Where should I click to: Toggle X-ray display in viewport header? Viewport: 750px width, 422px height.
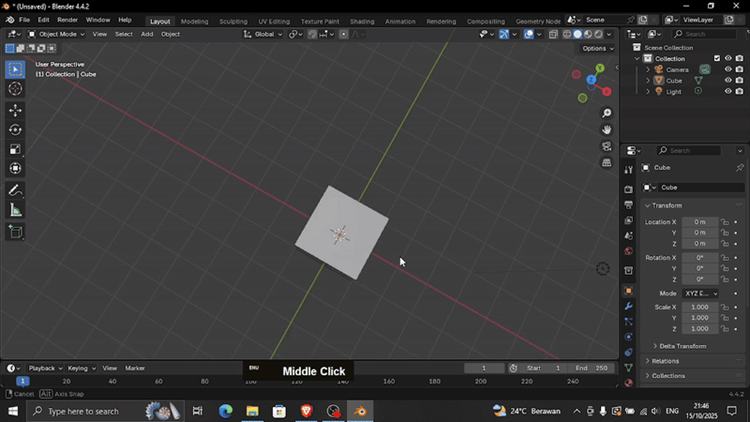(x=554, y=34)
